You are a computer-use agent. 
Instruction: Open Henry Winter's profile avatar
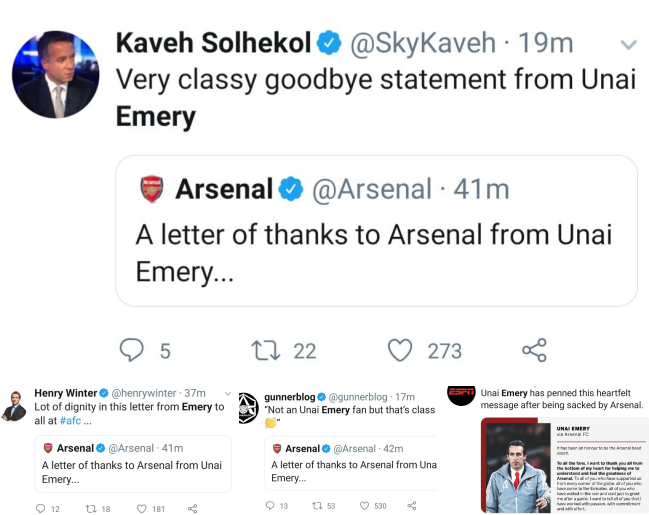point(14,406)
